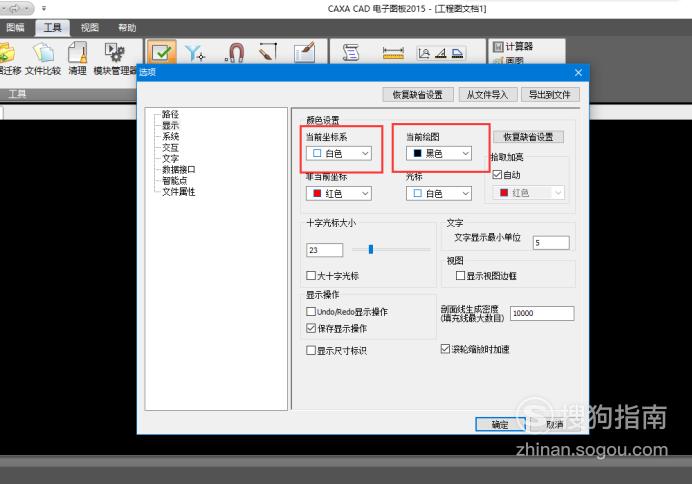This screenshot has height=484, width=692.
Task: Click the data migration folder icon
Action: tap(7, 53)
